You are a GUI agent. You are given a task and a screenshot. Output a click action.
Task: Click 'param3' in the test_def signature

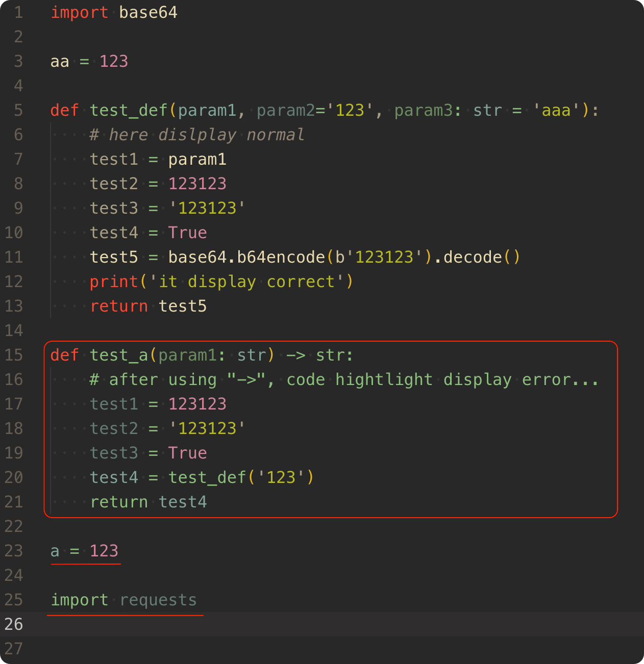[x=424, y=110]
